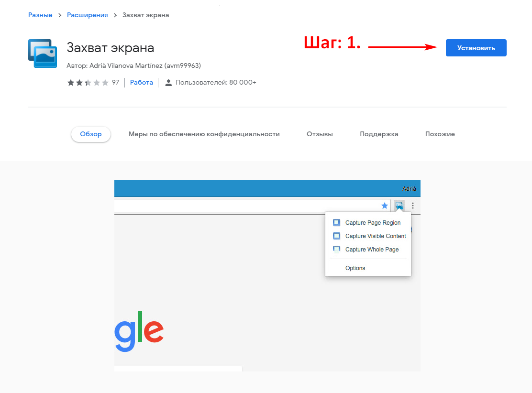Open Chrome's three-dot menu in the screenshot
Viewport: 532px width, 393px height.
click(x=413, y=205)
